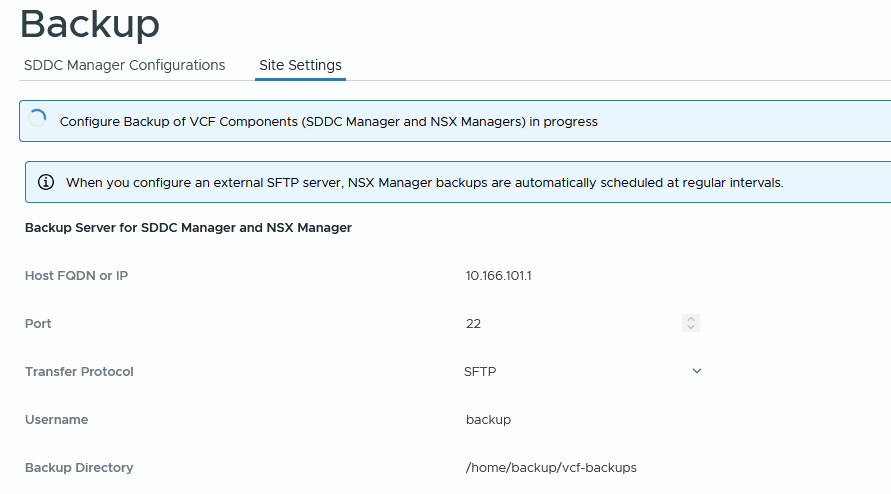This screenshot has height=494, width=891.
Task: Click the Transfer Protocol label
Action: [x=79, y=371]
